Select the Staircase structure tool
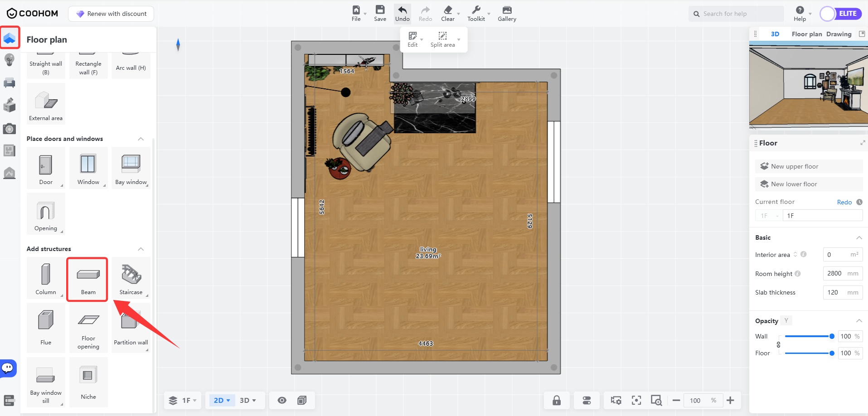This screenshot has width=868, height=416. 131,279
